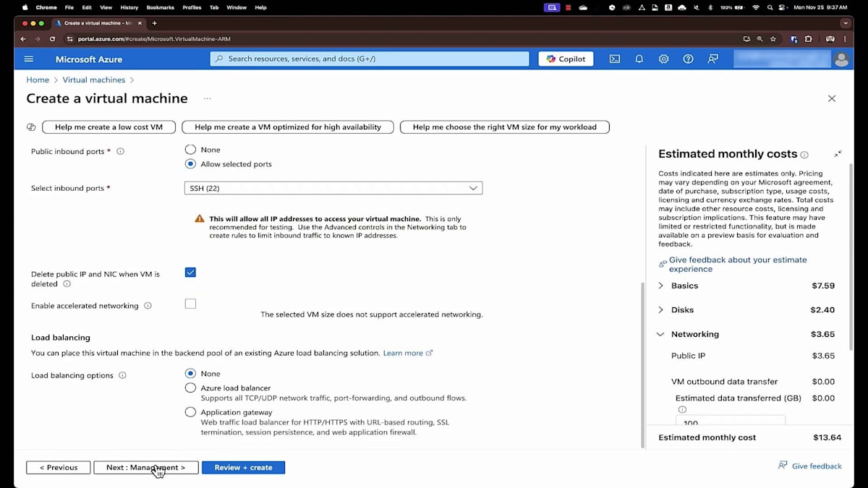Open macOS Spotlight search
868x488 pixels.
coord(769,7)
